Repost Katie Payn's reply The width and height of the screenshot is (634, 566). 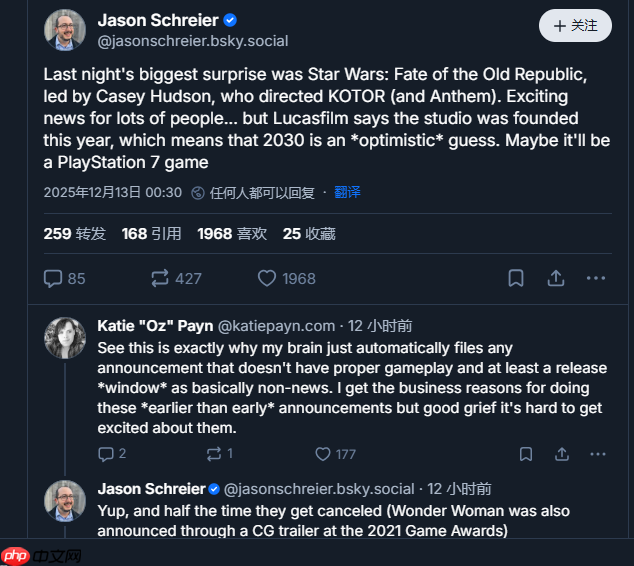tap(219, 454)
